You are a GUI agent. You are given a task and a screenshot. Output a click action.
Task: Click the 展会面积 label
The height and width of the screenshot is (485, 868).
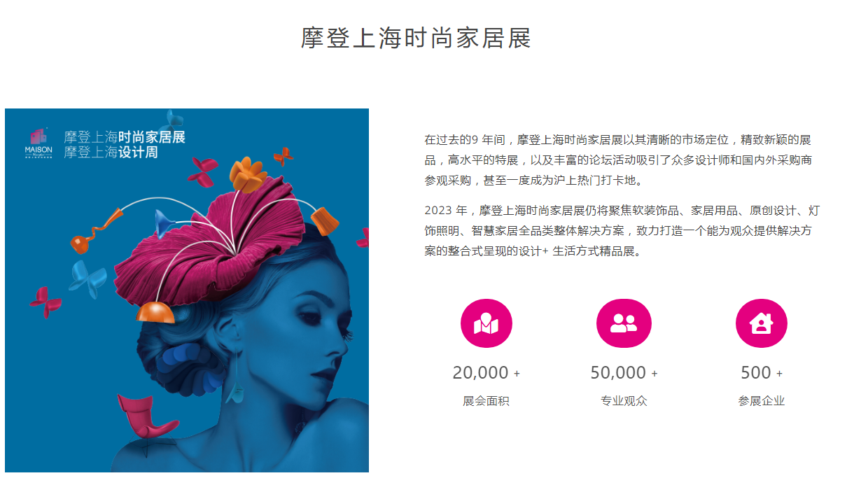point(486,402)
